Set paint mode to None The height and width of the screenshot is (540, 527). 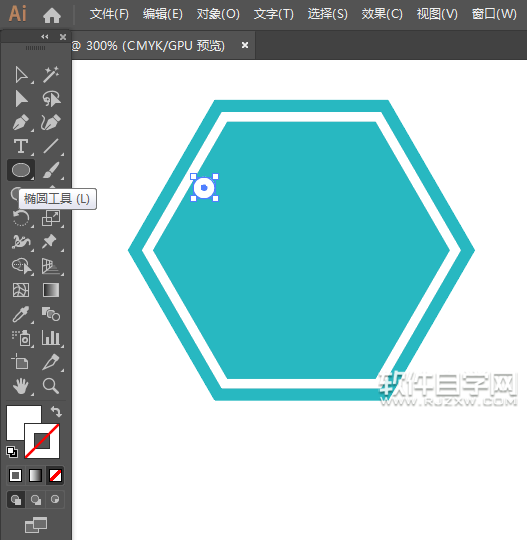(x=55, y=476)
